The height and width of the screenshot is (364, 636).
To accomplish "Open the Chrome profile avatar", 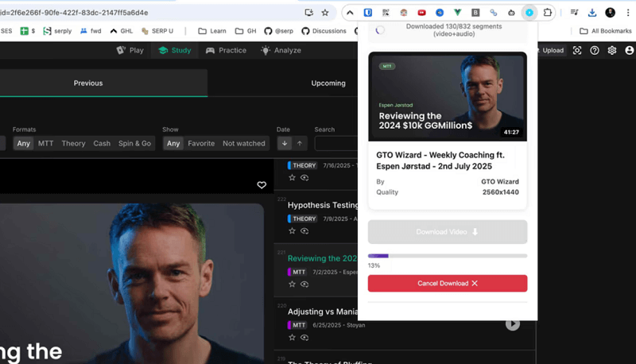I will click(610, 13).
